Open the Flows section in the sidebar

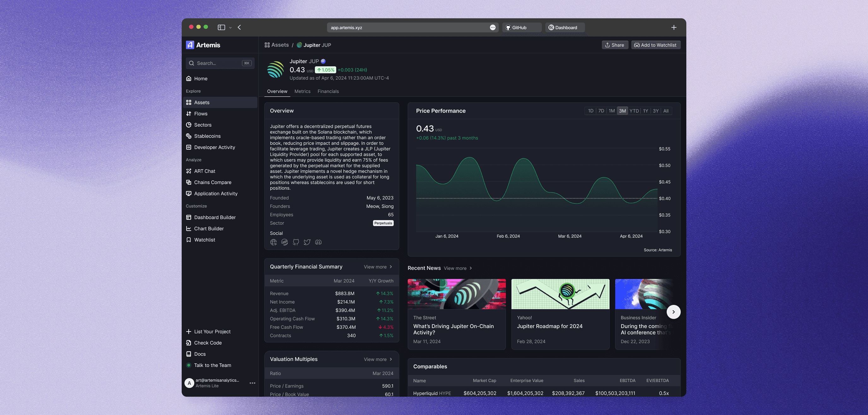tap(201, 114)
